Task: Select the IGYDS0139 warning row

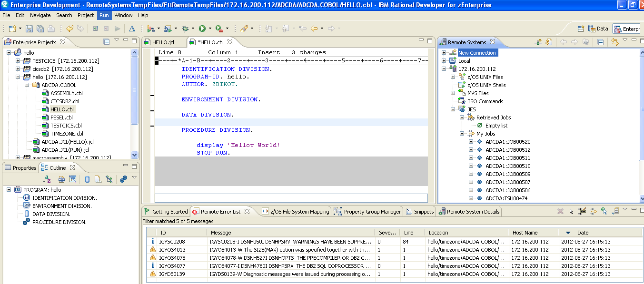Action: pos(393,274)
